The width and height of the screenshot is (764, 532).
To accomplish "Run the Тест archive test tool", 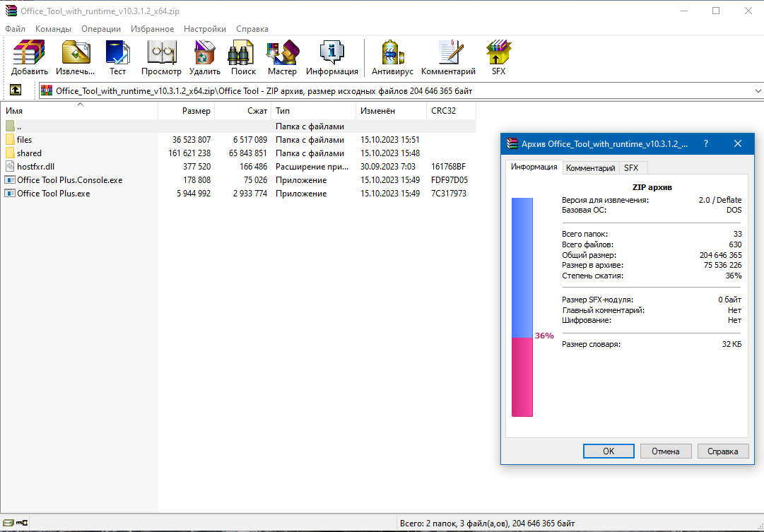I will point(117,57).
